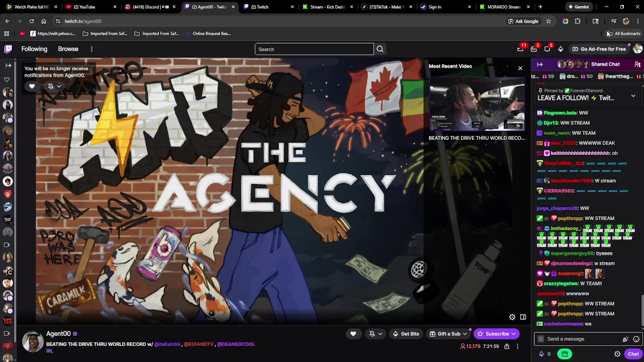The image size is (644, 362).
Task: Click the bits cheer icon in chat input
Action: 625,339
